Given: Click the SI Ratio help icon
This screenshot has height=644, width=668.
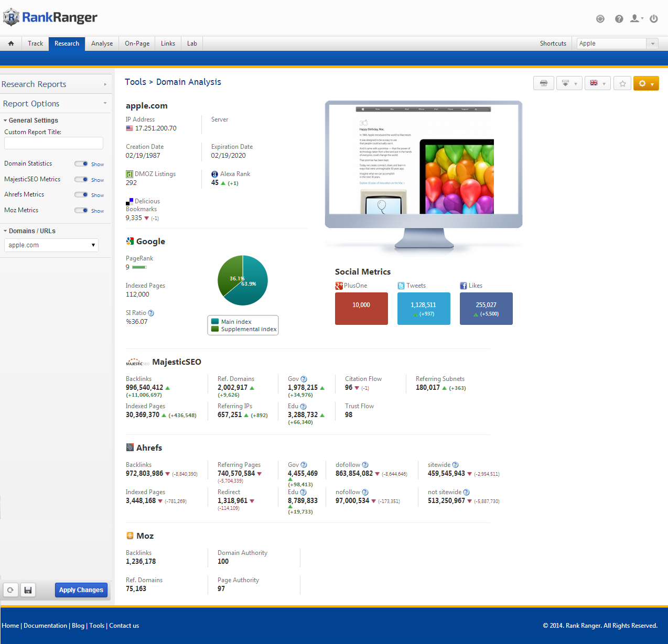Looking at the screenshot, I should 151,313.
